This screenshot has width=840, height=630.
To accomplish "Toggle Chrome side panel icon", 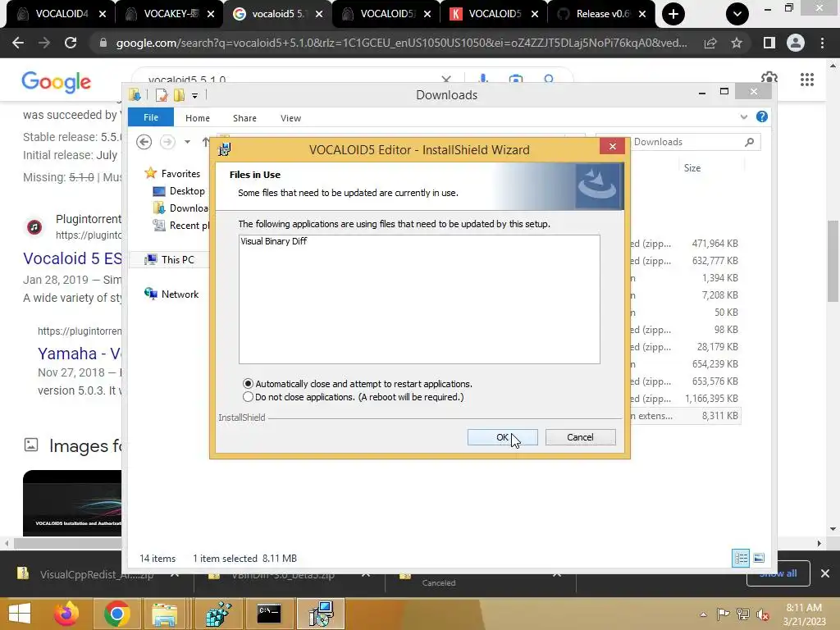I will tap(769, 43).
